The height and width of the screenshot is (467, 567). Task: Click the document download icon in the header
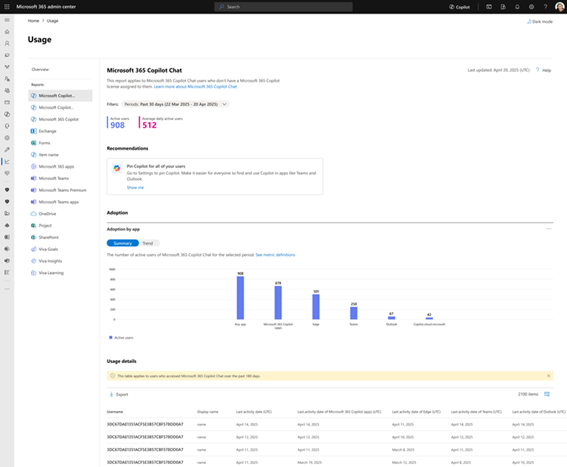[503, 7]
